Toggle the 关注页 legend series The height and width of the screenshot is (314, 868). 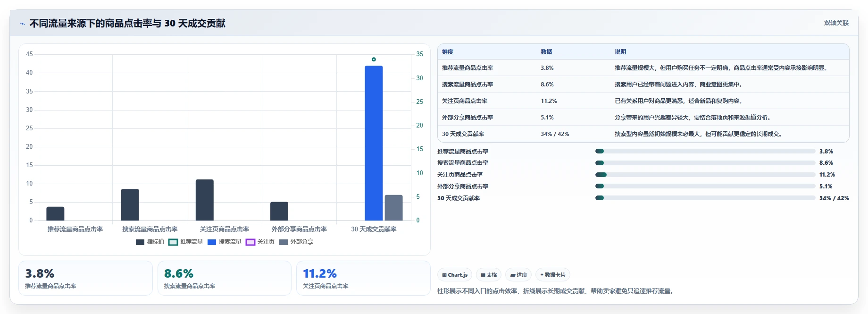point(260,242)
